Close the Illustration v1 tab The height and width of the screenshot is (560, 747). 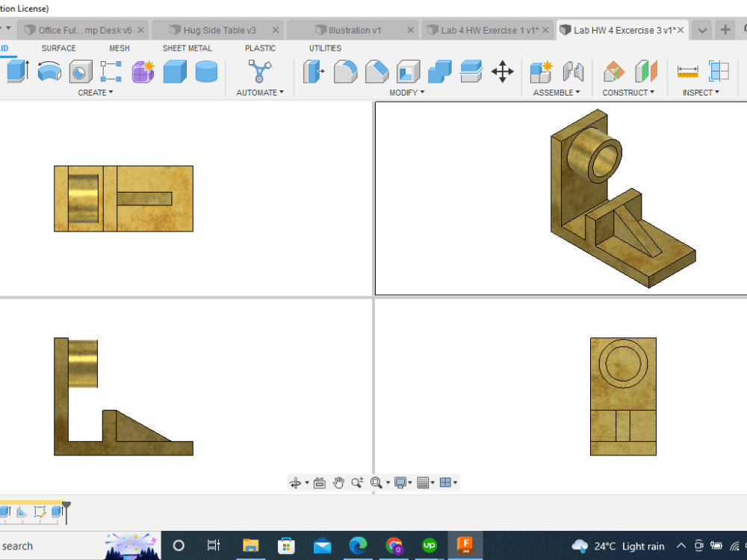[x=411, y=30]
